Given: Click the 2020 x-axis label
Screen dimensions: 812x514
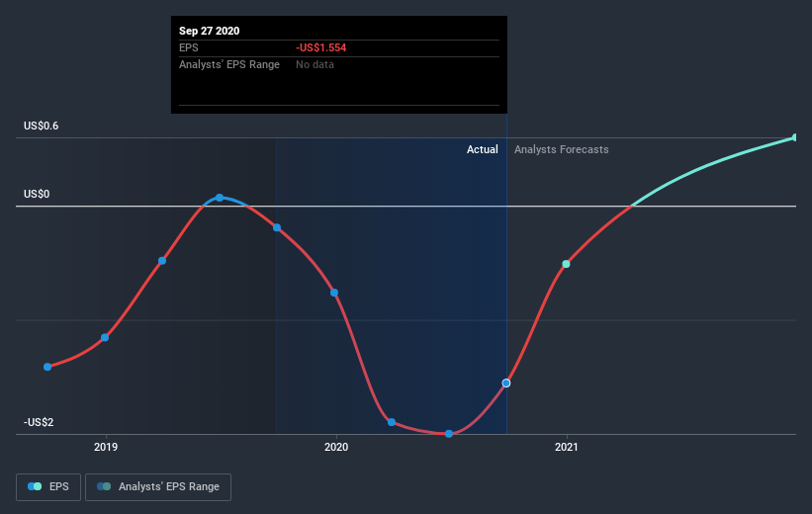Looking at the screenshot, I should coord(336,447).
